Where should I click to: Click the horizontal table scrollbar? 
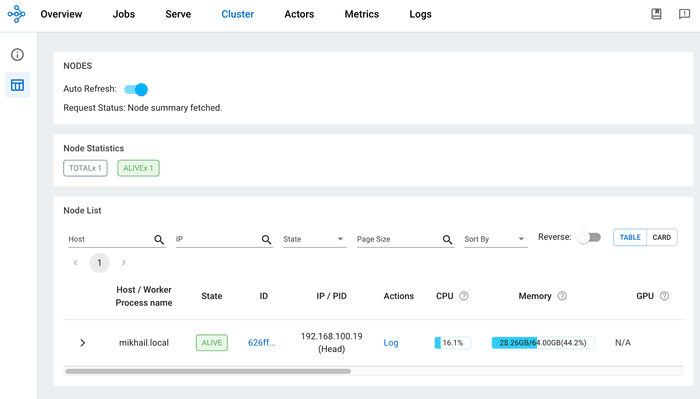208,371
